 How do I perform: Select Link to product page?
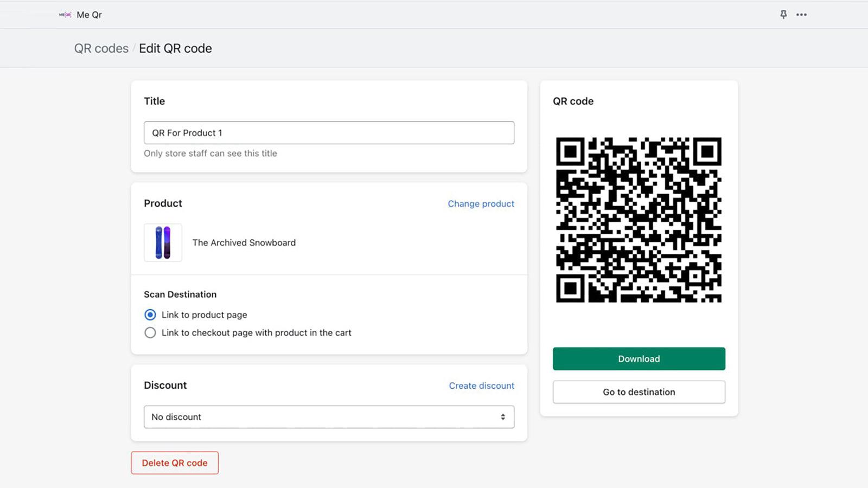pyautogui.click(x=150, y=314)
